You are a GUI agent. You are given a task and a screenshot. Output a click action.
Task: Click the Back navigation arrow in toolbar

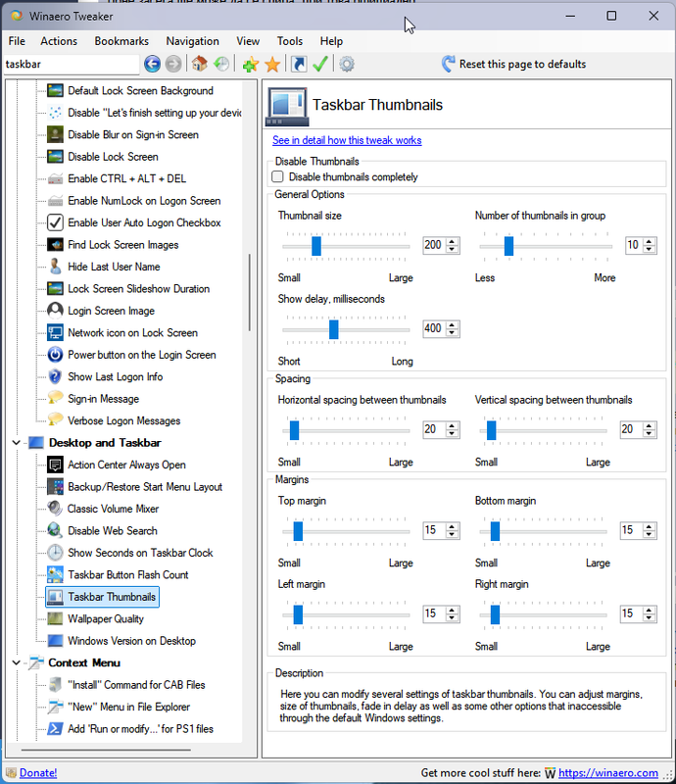click(x=152, y=64)
